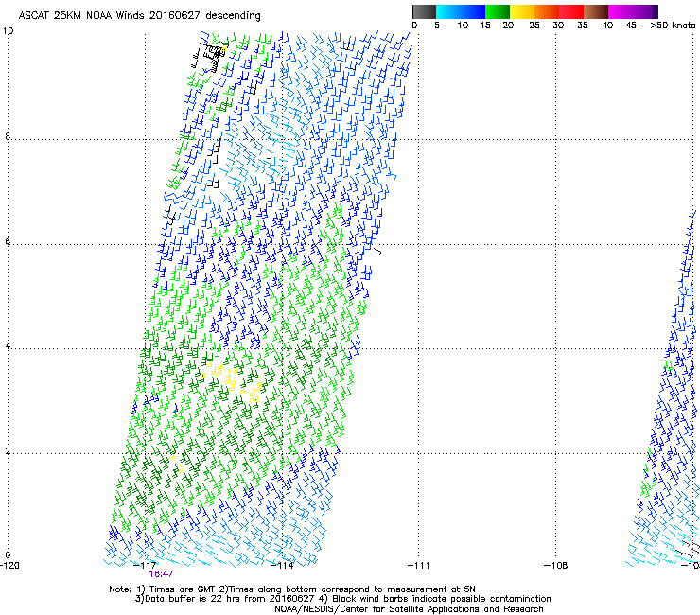
Task: Click the longitude "-114" axis label
Action: tap(282, 566)
